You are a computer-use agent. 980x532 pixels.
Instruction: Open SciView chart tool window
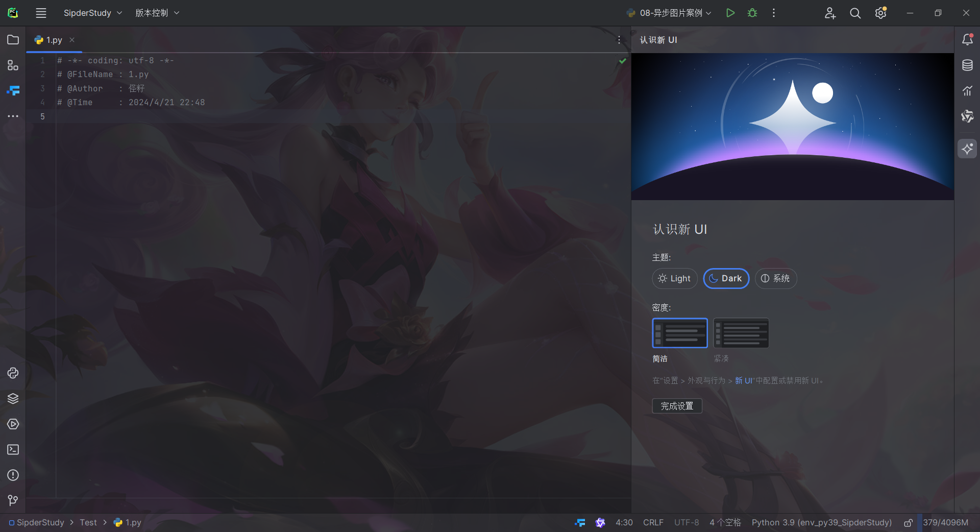967,91
